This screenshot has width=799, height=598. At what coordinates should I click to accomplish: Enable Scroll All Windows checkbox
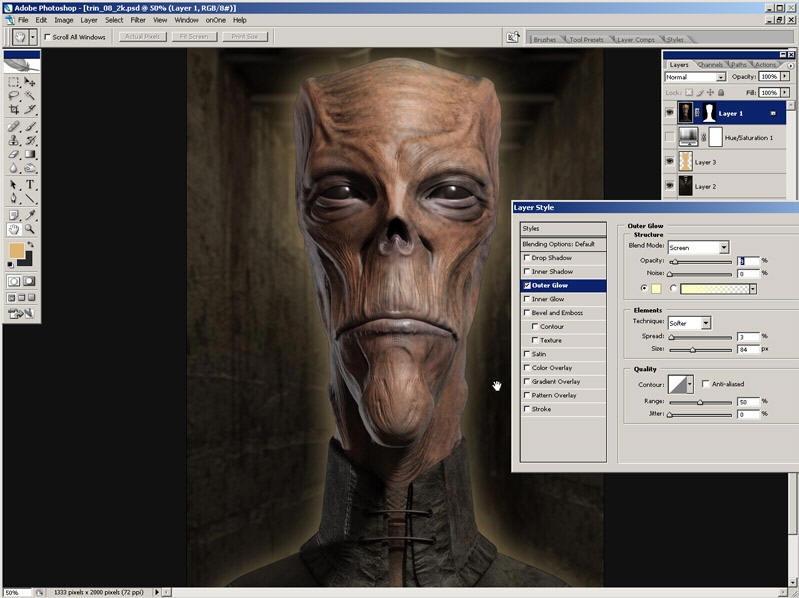[47, 37]
